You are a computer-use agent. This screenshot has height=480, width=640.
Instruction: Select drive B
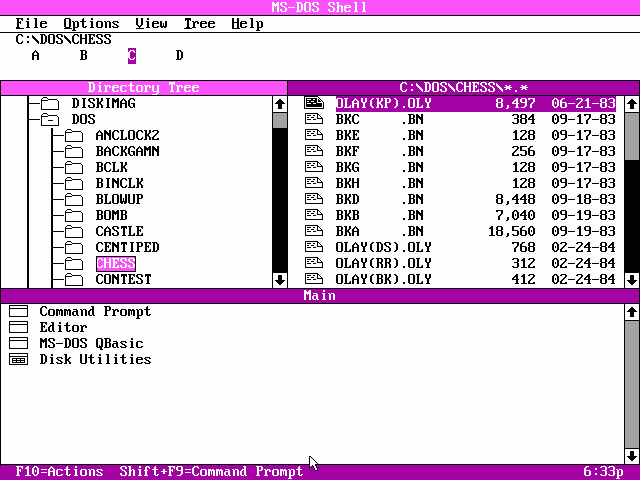[x=84, y=56]
